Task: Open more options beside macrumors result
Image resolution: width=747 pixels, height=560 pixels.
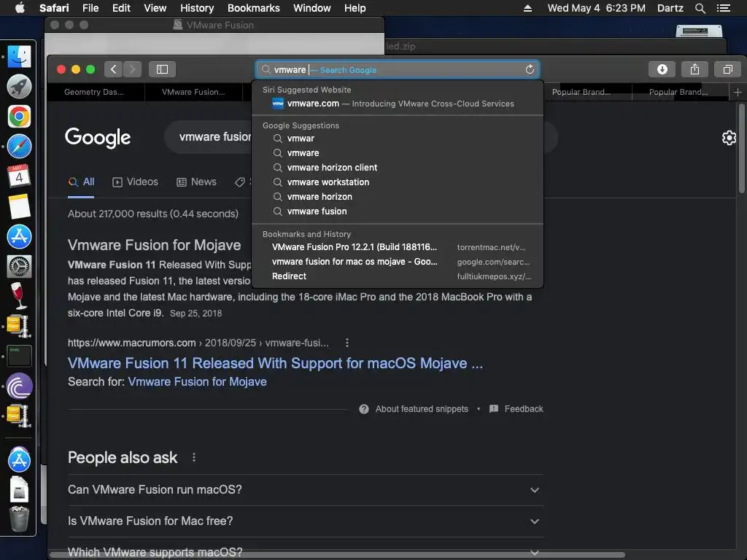Action: point(347,343)
